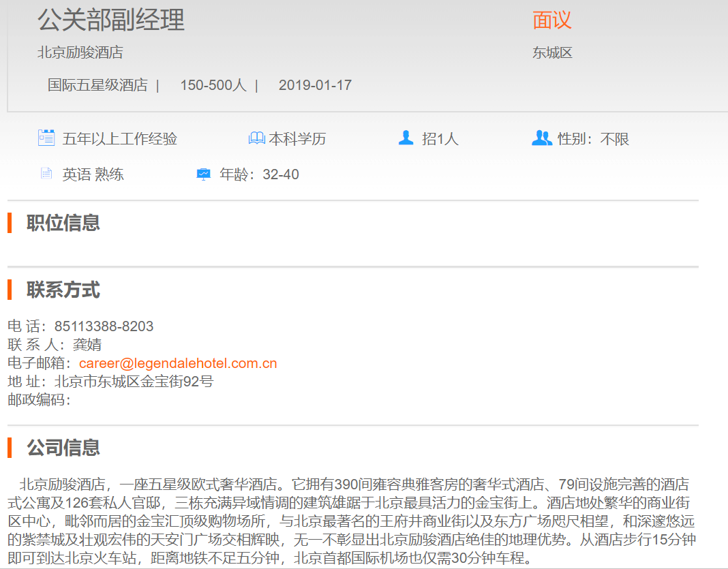Image resolution: width=728 pixels, height=569 pixels.
Task: Click the 职位信息 section heading
Action: click(63, 223)
